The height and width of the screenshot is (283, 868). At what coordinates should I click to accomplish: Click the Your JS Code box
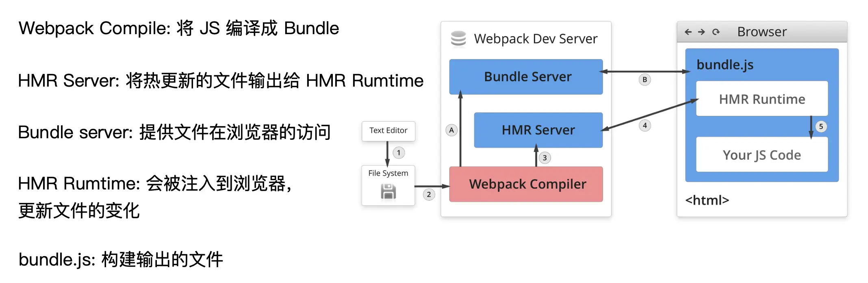click(x=762, y=155)
